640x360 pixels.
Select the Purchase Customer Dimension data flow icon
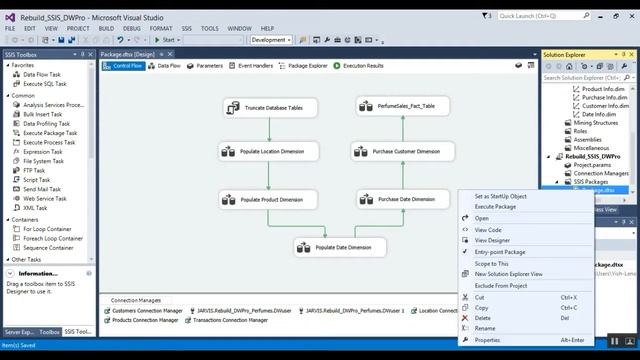361,151
